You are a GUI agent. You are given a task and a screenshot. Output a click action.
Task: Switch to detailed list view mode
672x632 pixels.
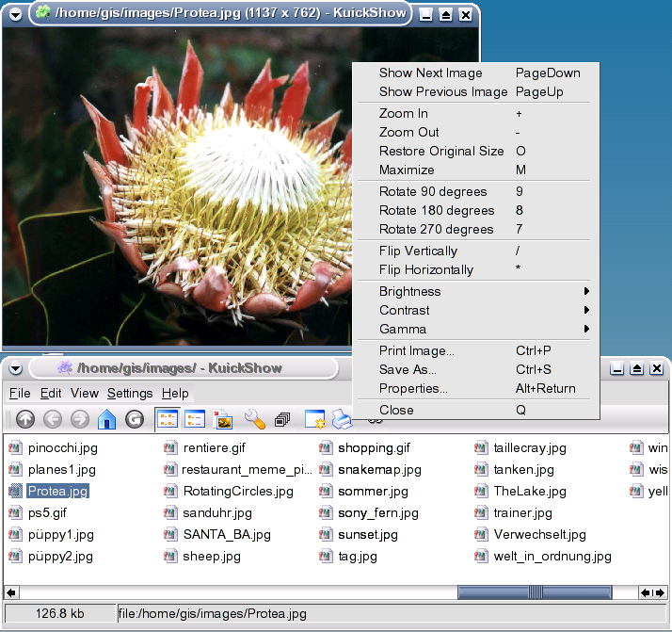(x=196, y=420)
